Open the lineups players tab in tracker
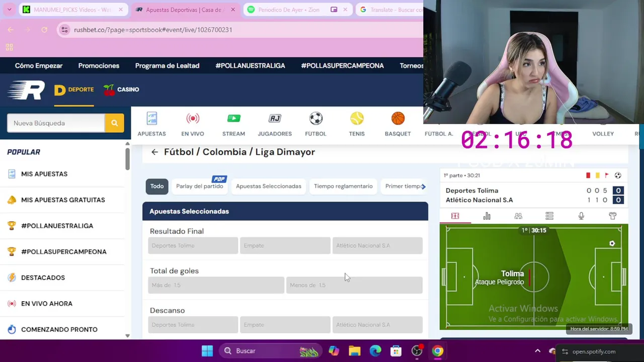The height and width of the screenshot is (362, 644). (518, 216)
